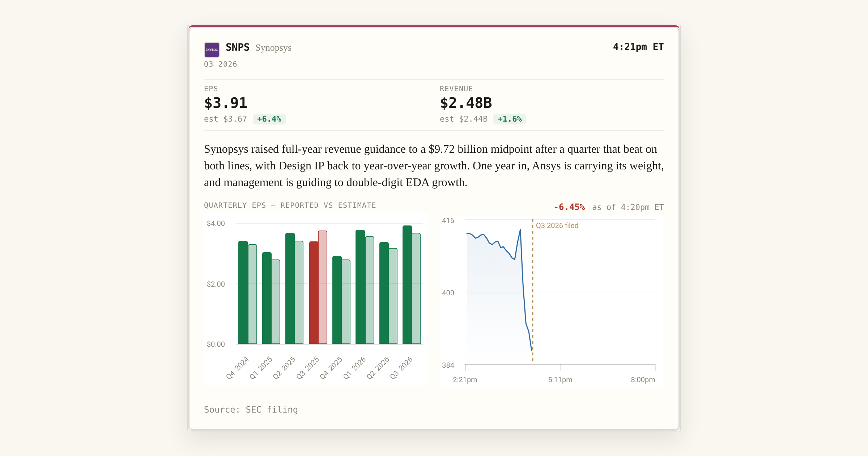This screenshot has height=456, width=868.
Task: Select the EPS value $3.91
Action: click(226, 103)
